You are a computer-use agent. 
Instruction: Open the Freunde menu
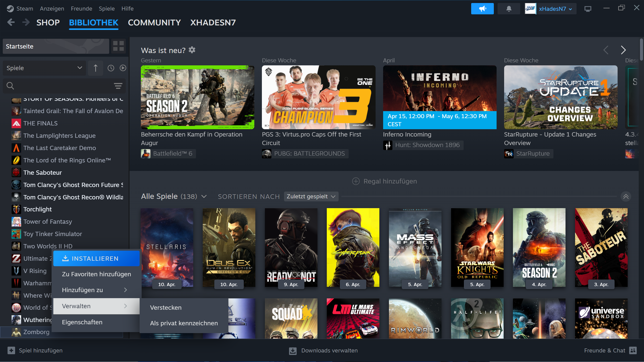(82, 9)
